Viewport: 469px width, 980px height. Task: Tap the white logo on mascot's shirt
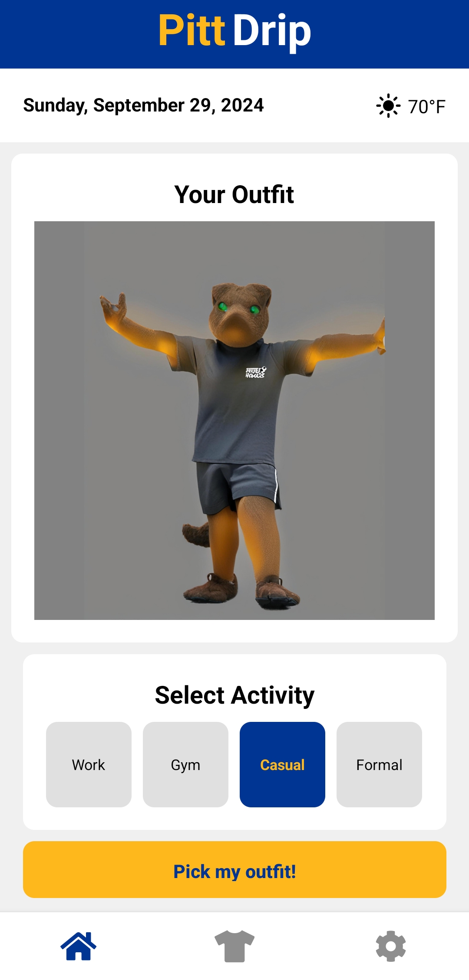(x=255, y=372)
